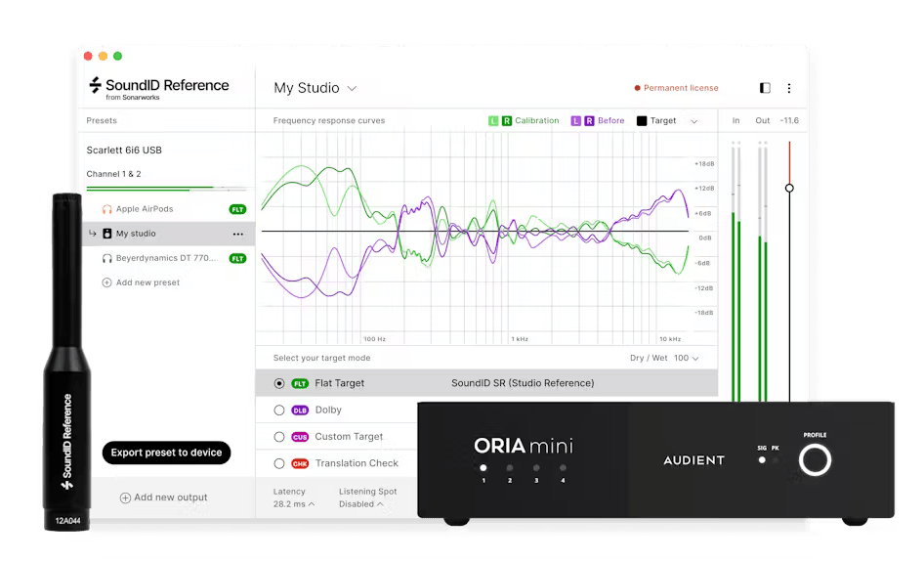924x562 pixels.
Task: Expand the Latency 28.2 ms setting
Action: tap(294, 504)
